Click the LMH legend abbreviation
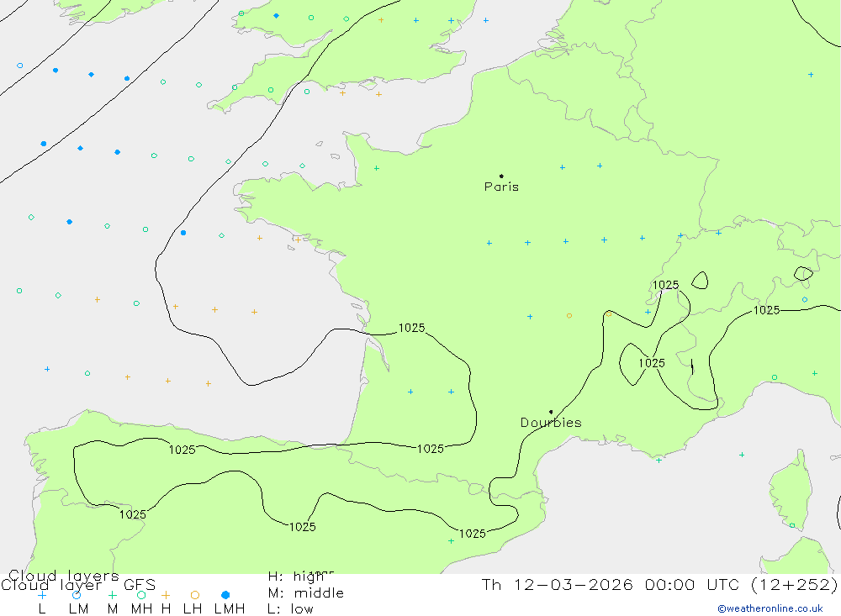Screen dimensions: 841x616 point(230,609)
